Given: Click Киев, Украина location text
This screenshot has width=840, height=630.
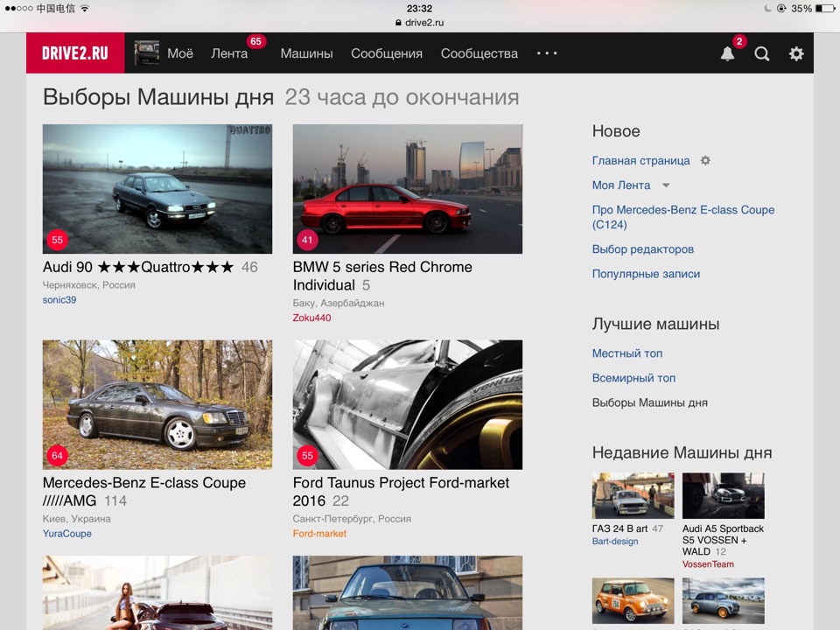Looking at the screenshot, I should pyautogui.click(x=77, y=519).
